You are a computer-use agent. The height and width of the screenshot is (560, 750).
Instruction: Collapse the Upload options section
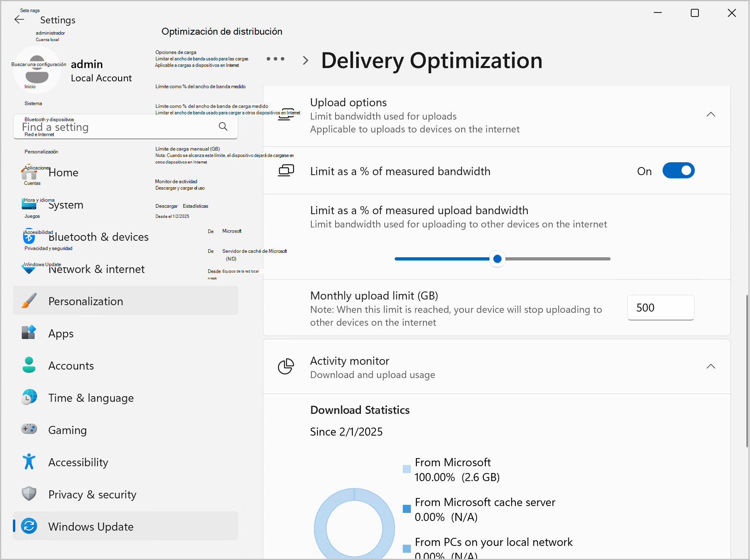coord(711,115)
